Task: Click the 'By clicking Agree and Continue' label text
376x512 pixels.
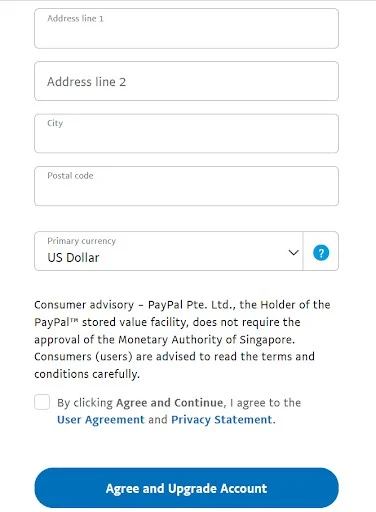Action: pos(142,403)
